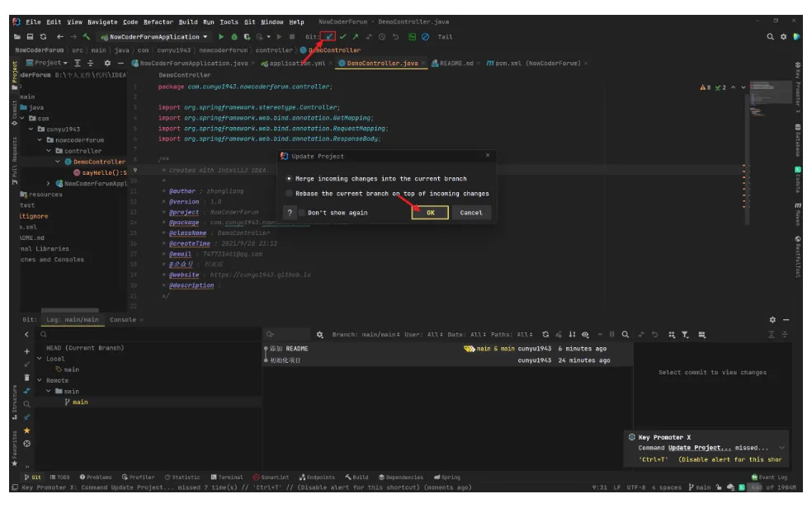The width and height of the screenshot is (812, 508).
Task: Click the memory usage indicator in status bar
Action: point(772,488)
